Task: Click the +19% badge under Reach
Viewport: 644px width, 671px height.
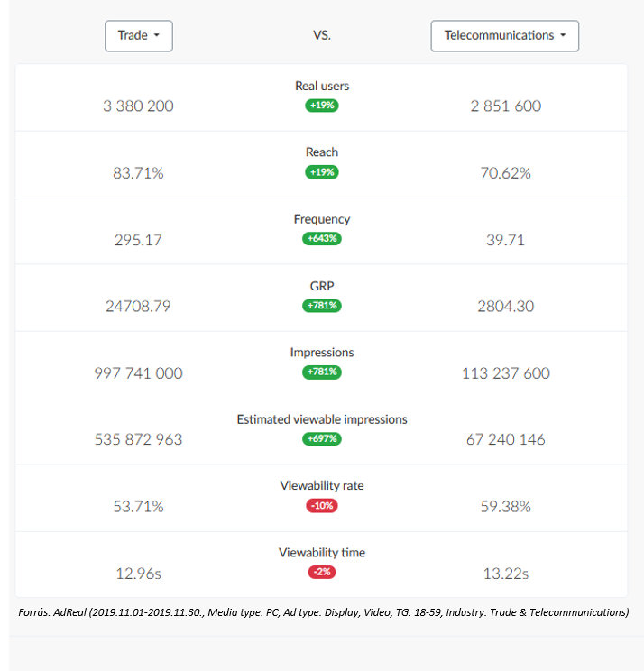Action: 322,172
